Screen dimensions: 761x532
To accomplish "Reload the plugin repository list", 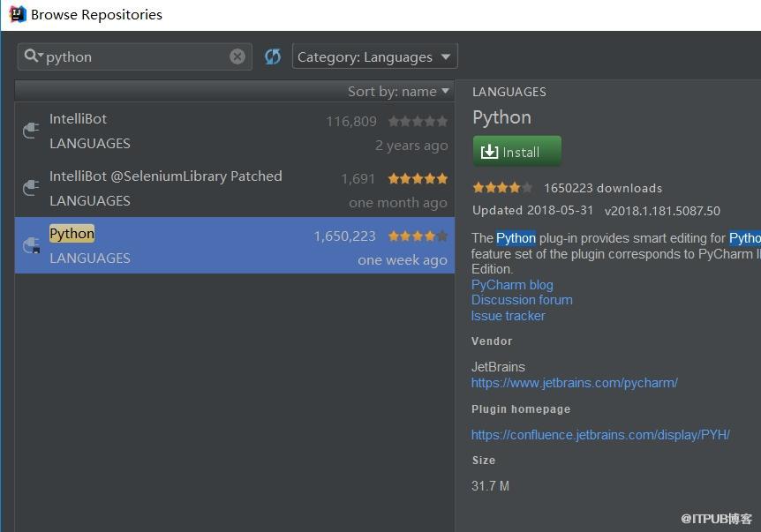I will pyautogui.click(x=273, y=56).
